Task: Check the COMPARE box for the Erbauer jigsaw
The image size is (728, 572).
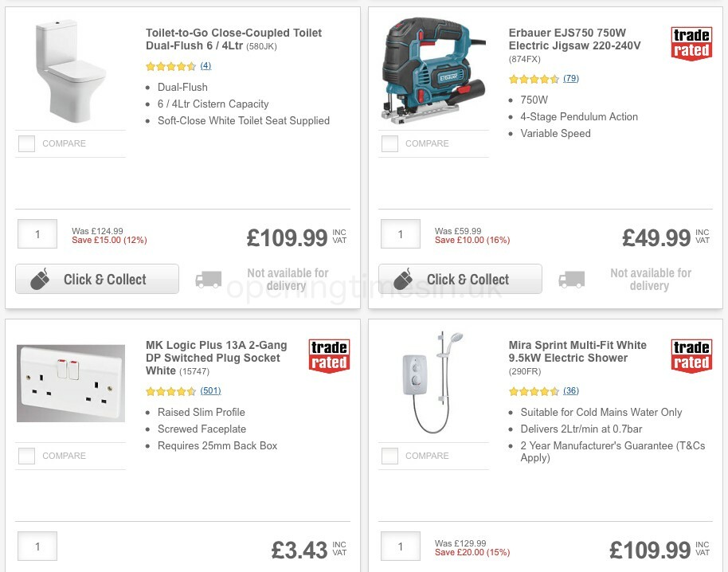Action: 389,143
